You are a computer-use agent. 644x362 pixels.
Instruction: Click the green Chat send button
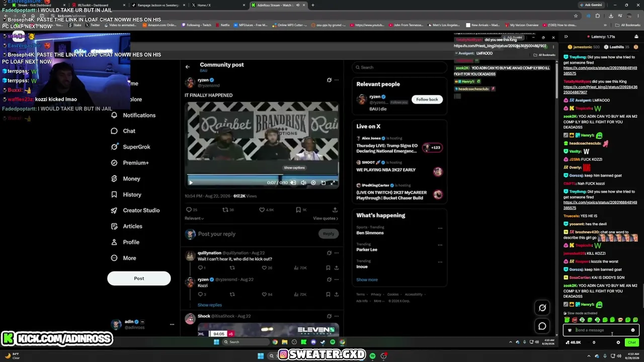pyautogui.click(x=632, y=342)
